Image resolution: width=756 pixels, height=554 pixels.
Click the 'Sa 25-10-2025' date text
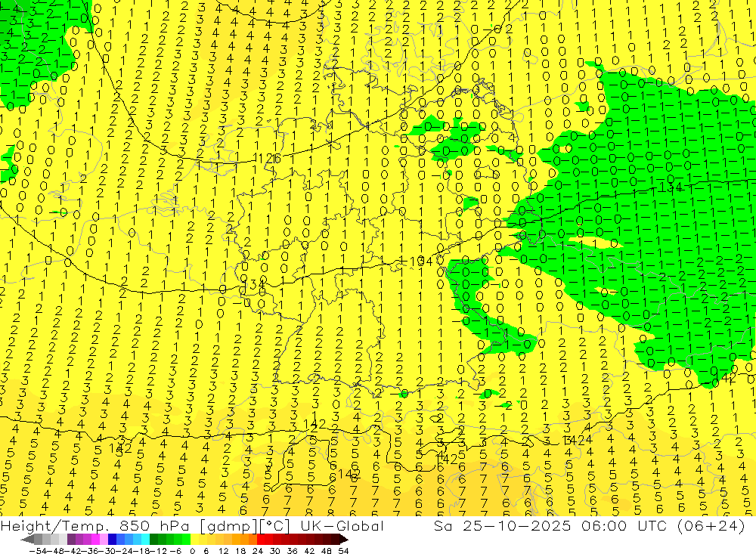click(503, 526)
